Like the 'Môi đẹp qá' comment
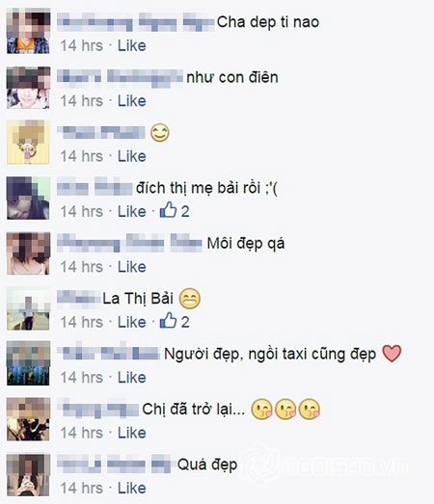Screen dimensions: 434x504 131,267
